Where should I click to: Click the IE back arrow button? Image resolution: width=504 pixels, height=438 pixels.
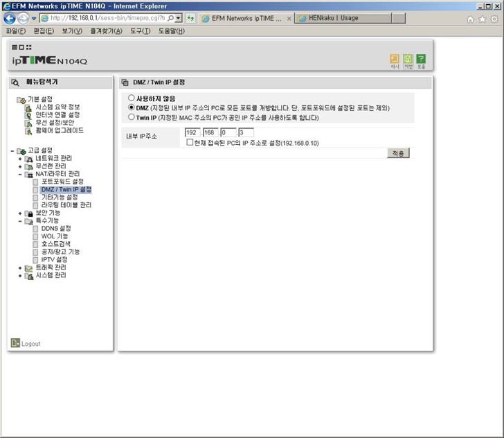pyautogui.click(x=10, y=18)
